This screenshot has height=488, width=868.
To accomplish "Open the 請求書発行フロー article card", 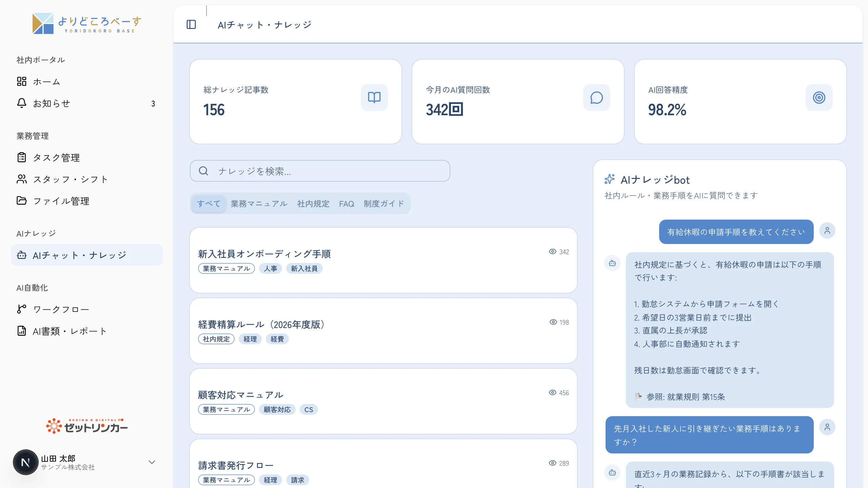I will (x=383, y=464).
